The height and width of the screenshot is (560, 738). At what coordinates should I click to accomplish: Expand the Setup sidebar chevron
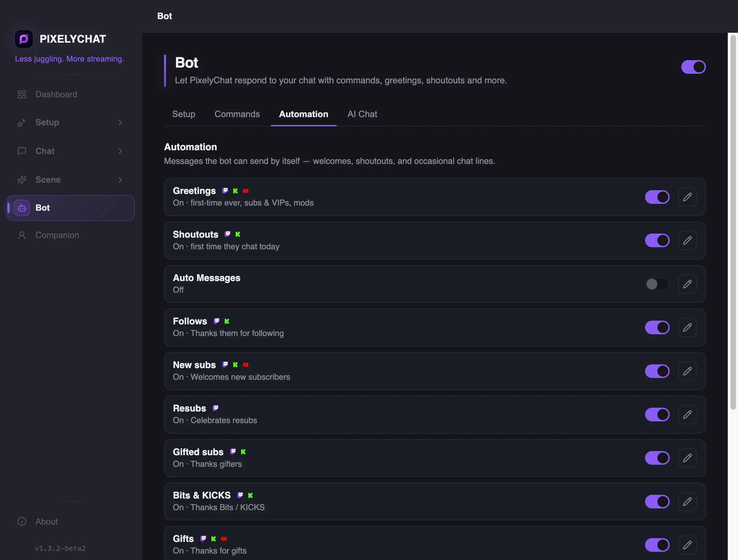(120, 123)
